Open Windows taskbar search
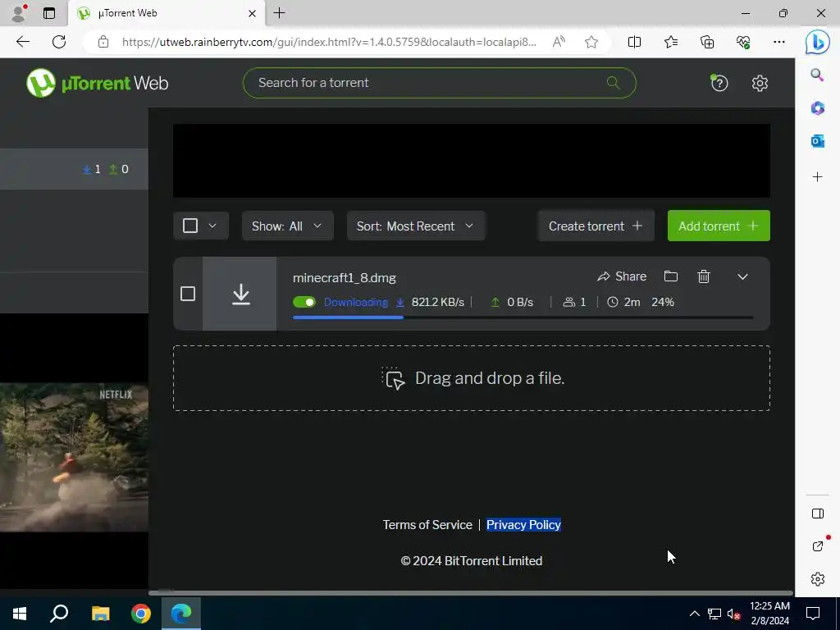The height and width of the screenshot is (630, 840). [59, 614]
